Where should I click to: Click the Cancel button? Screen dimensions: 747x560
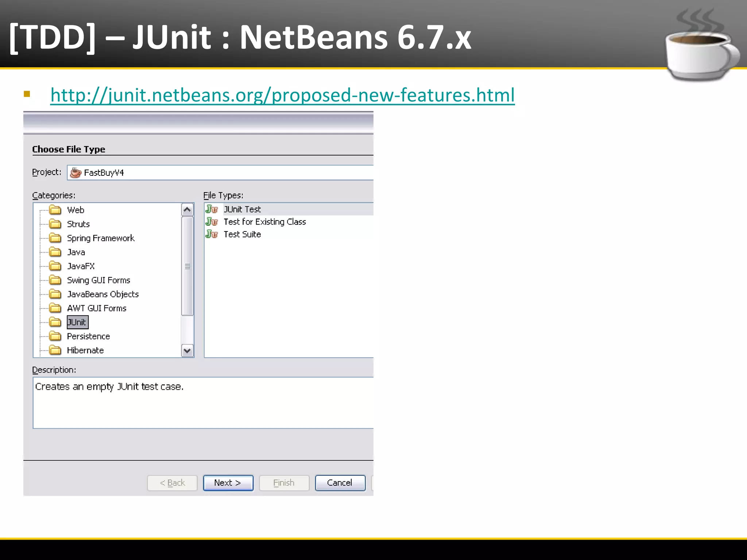pos(340,483)
